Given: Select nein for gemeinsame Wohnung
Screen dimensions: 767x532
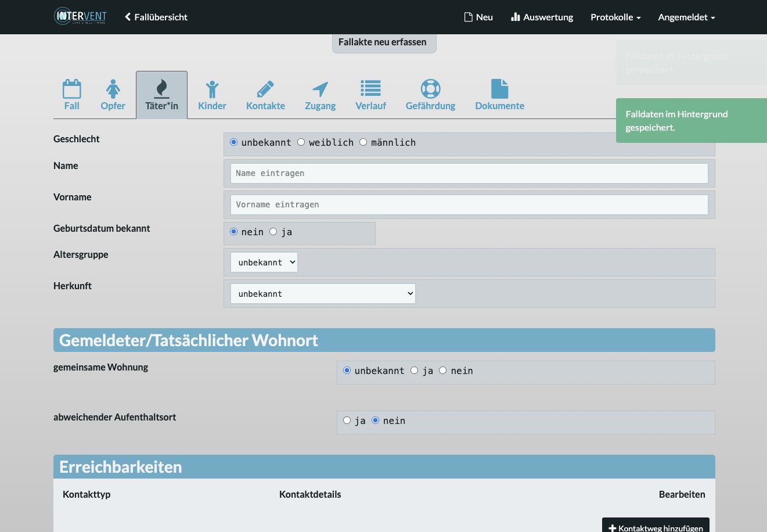Looking at the screenshot, I should pyautogui.click(x=443, y=371).
